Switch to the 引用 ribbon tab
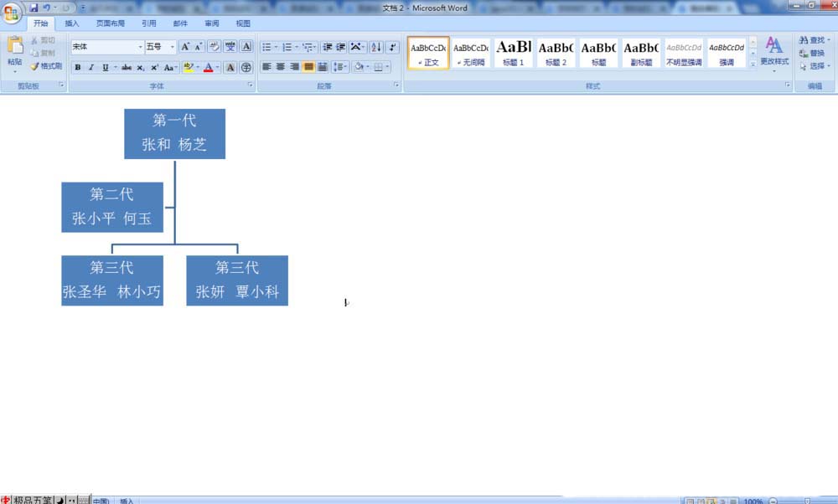This screenshot has height=504, width=838. click(148, 23)
